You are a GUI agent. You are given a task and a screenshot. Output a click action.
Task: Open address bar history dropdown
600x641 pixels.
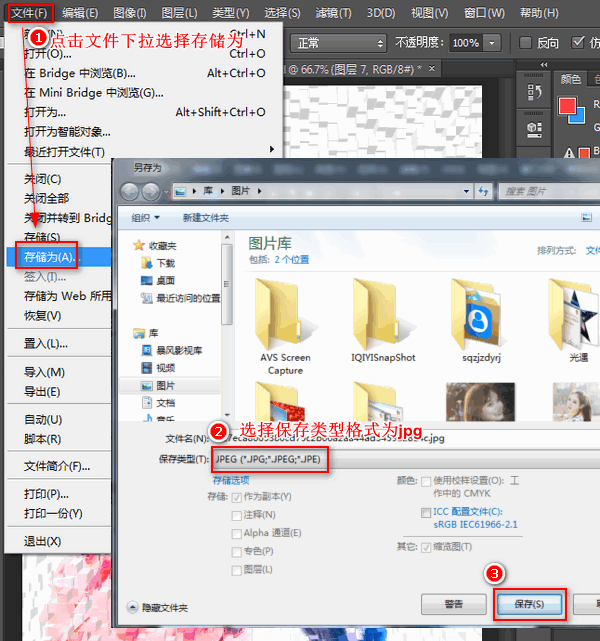pos(466,191)
